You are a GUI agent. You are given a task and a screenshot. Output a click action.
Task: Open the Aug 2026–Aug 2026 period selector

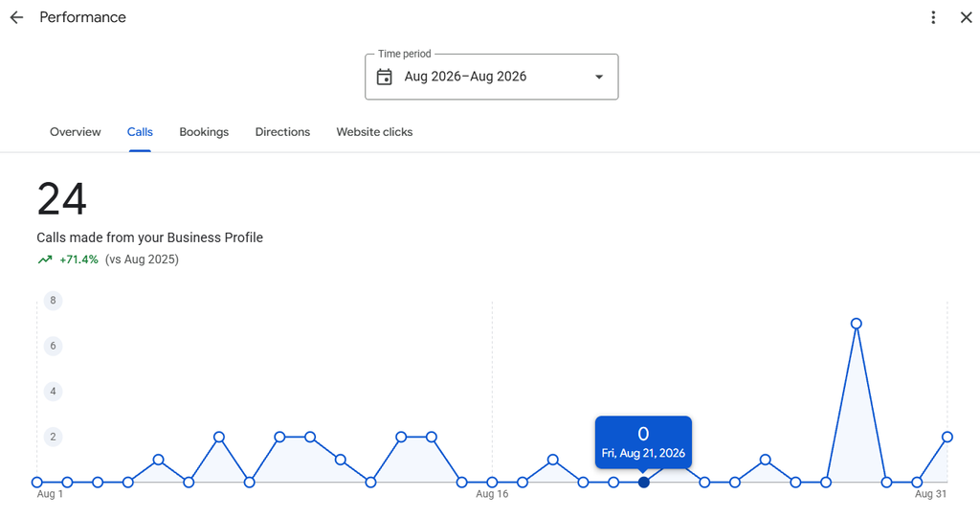click(491, 77)
